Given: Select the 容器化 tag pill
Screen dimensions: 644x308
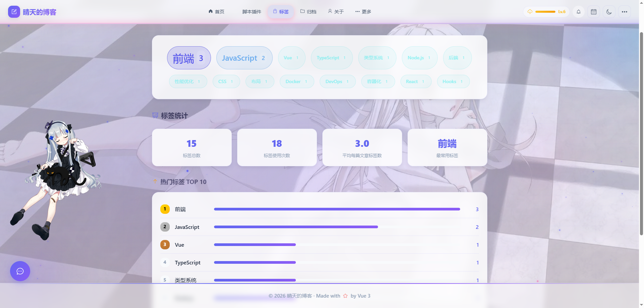Looking at the screenshot, I should (x=378, y=81).
